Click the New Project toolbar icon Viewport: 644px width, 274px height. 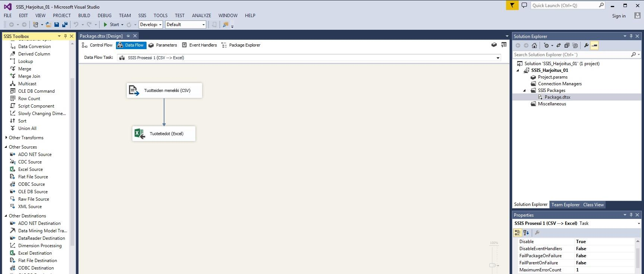pos(36,25)
